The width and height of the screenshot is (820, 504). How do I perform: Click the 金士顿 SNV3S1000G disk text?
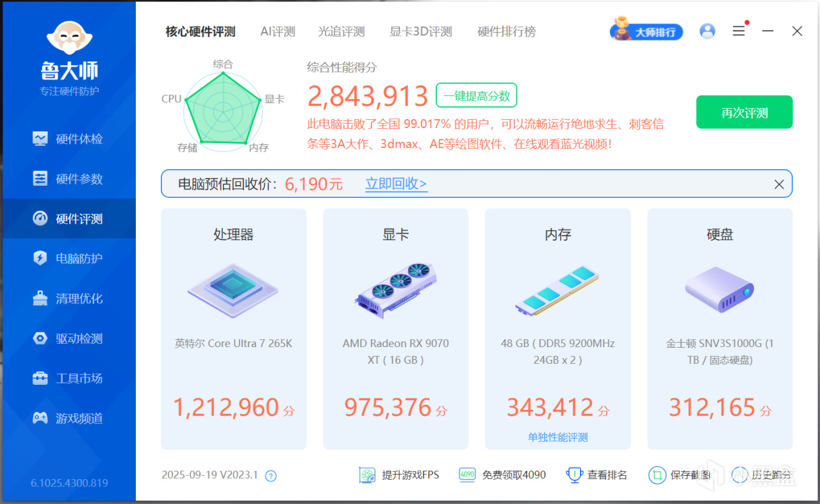[719, 352]
